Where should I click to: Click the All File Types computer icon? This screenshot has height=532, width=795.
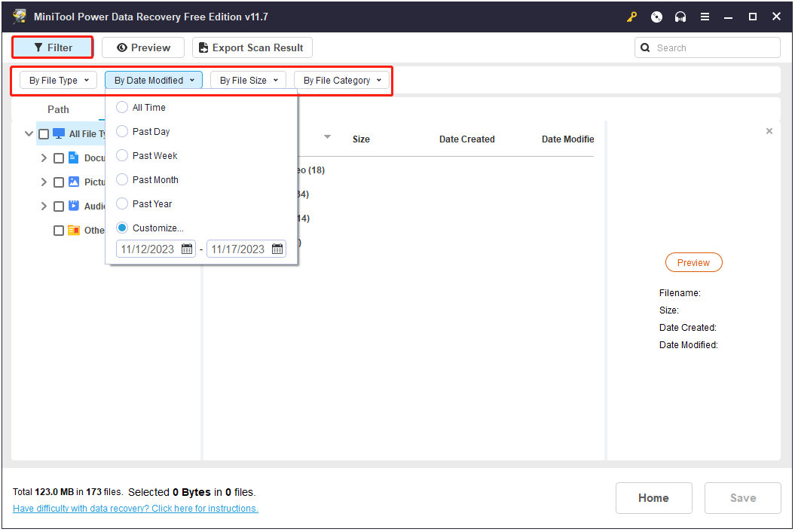tap(59, 134)
